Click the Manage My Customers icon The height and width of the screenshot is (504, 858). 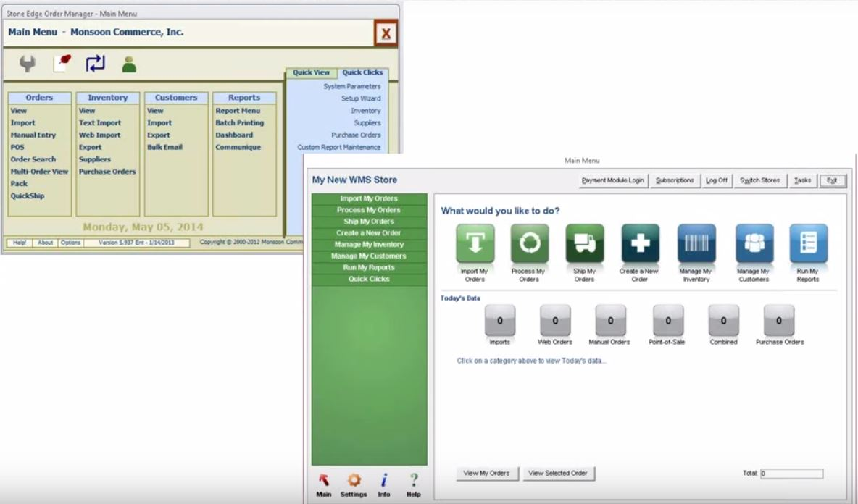(754, 243)
